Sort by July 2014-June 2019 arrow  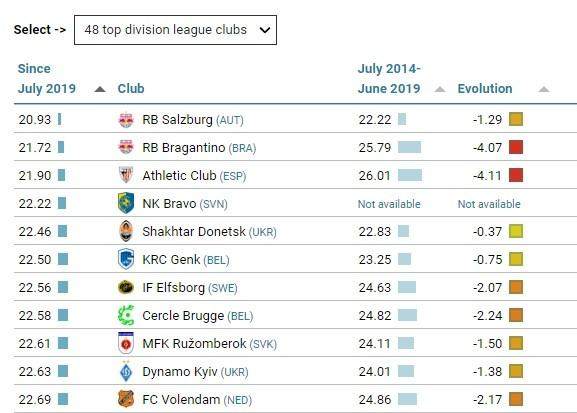440,89
